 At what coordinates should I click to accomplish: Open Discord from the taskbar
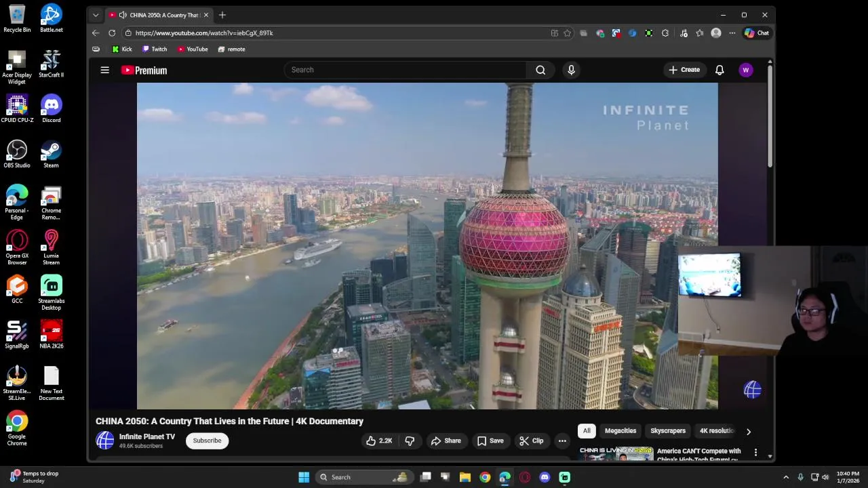545,477
